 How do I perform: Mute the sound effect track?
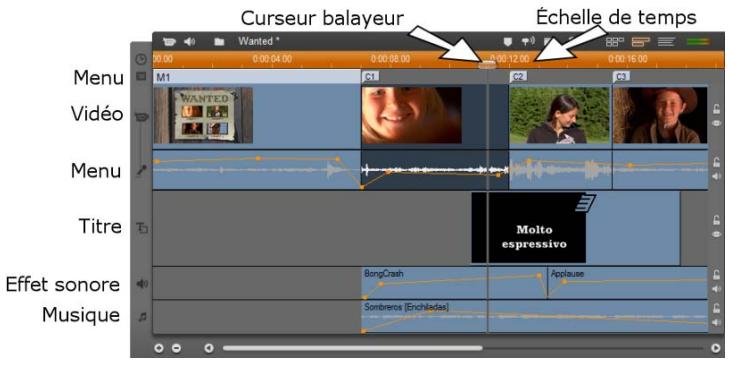[716, 289]
